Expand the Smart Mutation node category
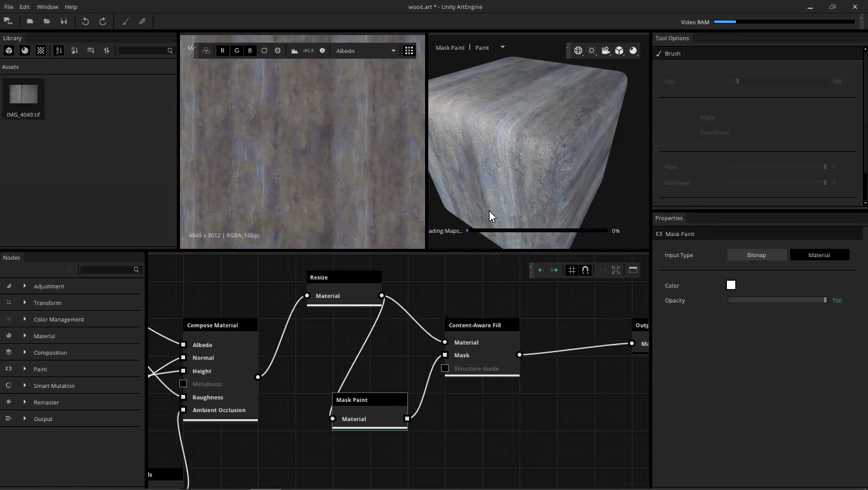The width and height of the screenshot is (868, 490). [25, 385]
